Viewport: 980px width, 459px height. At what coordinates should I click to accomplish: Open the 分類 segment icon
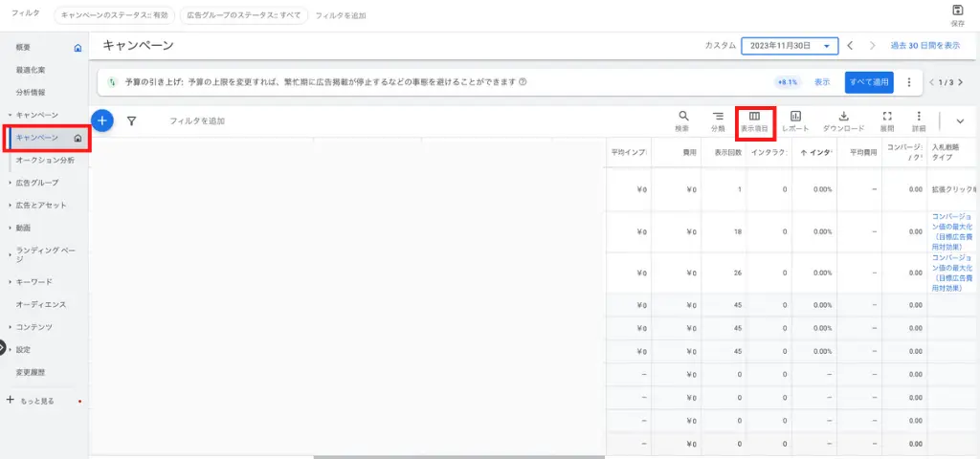tap(718, 120)
